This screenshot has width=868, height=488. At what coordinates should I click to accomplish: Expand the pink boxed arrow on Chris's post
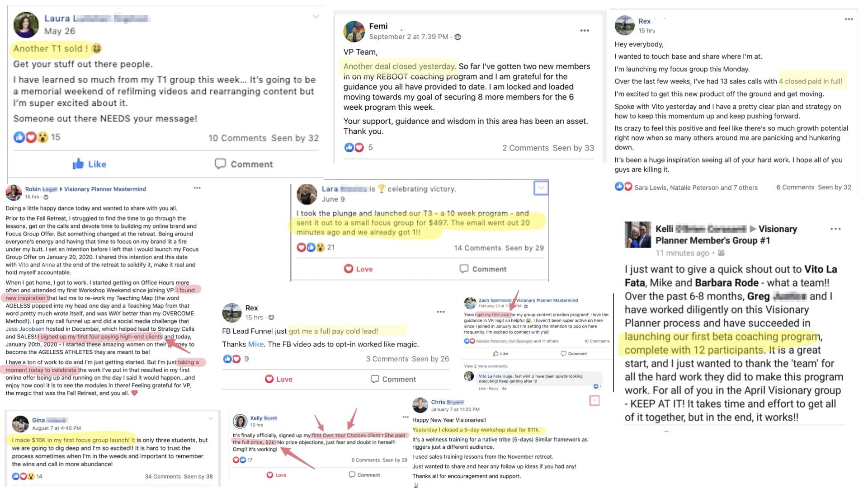[x=594, y=400]
